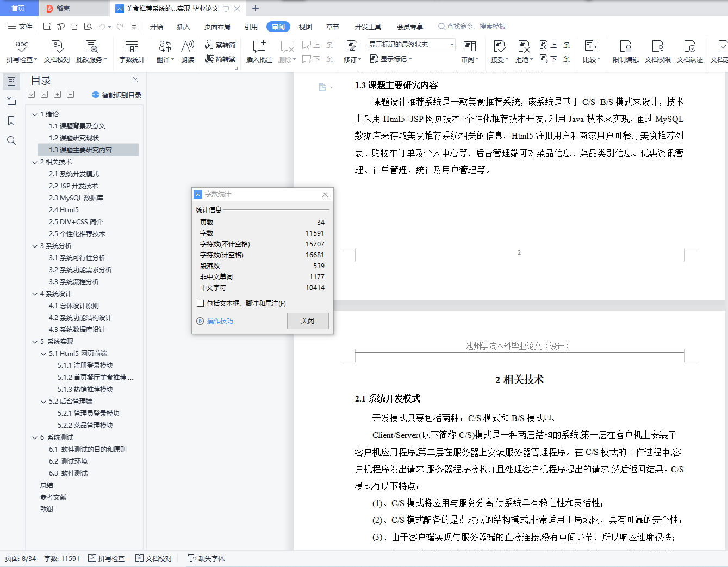Switch to the 引用 tab

tap(251, 27)
